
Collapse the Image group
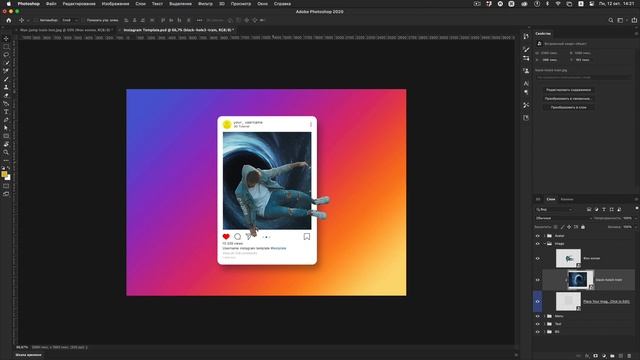click(544, 244)
